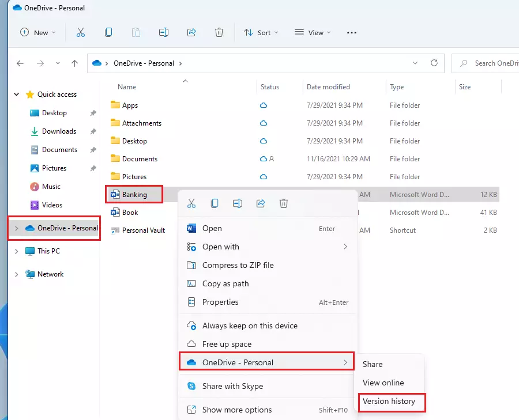Viewport: 519px width, 420px height.
Task: Click the Copy icon in the context menu
Action: tap(215, 203)
